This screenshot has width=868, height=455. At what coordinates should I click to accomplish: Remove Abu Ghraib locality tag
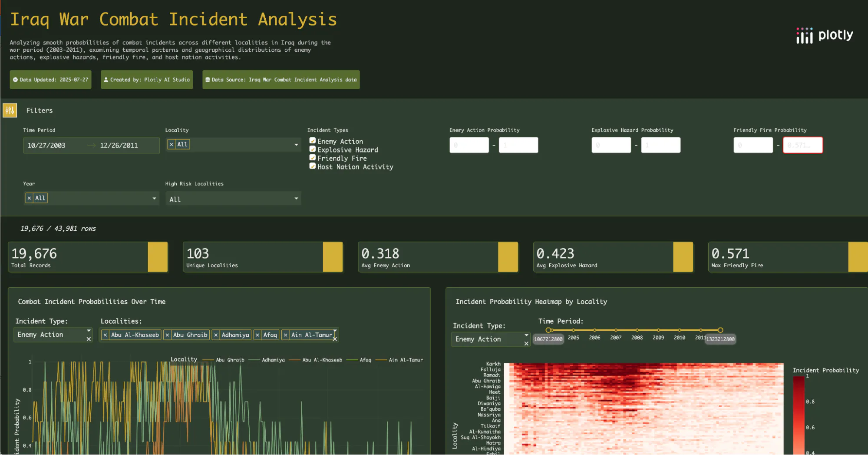point(167,335)
